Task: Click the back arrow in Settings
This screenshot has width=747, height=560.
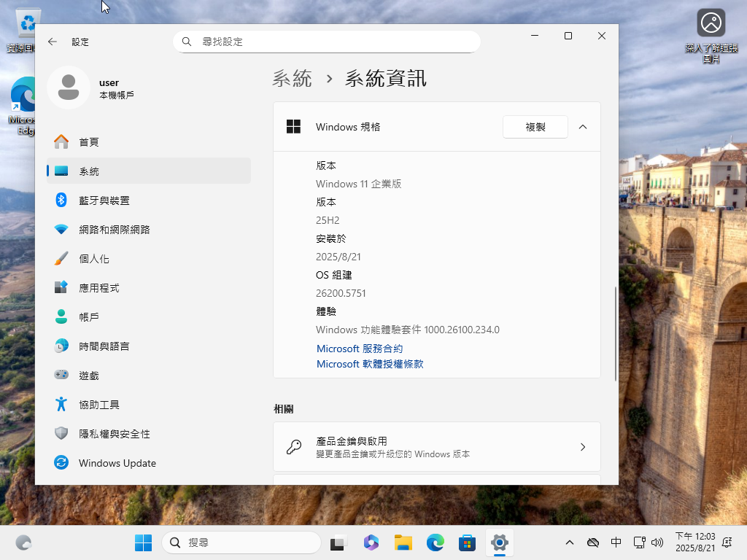Action: [x=53, y=42]
